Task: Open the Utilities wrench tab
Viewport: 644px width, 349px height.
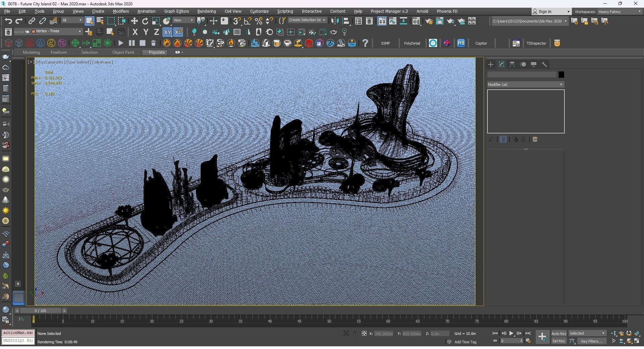Action: click(544, 64)
